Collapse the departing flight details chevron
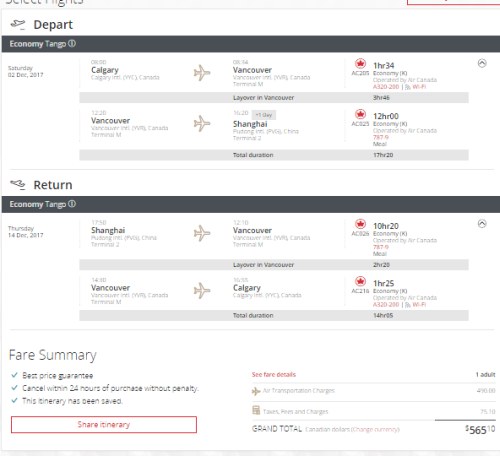This screenshot has width=500, height=456. [482, 63]
